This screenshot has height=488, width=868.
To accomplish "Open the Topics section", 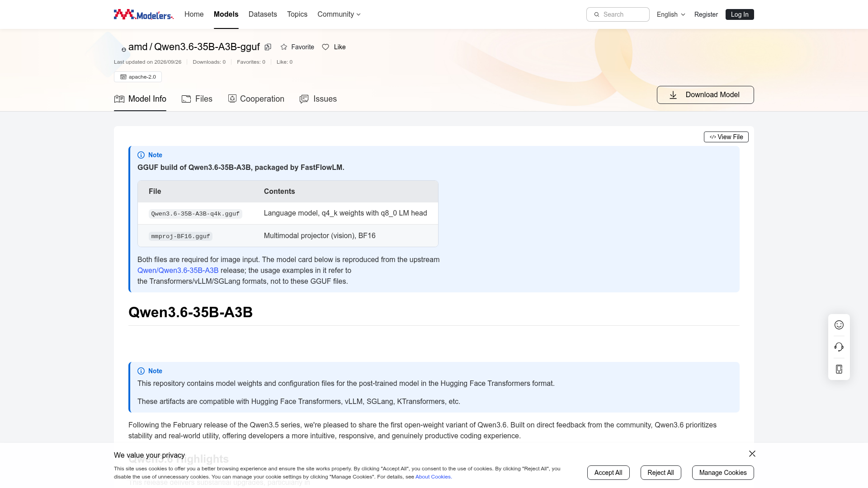I will [x=297, y=14].
